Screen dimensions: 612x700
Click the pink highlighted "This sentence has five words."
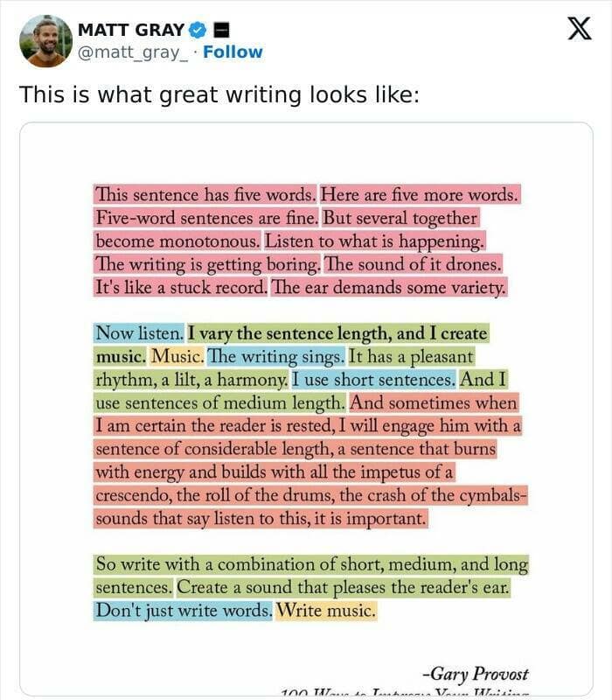(x=205, y=194)
